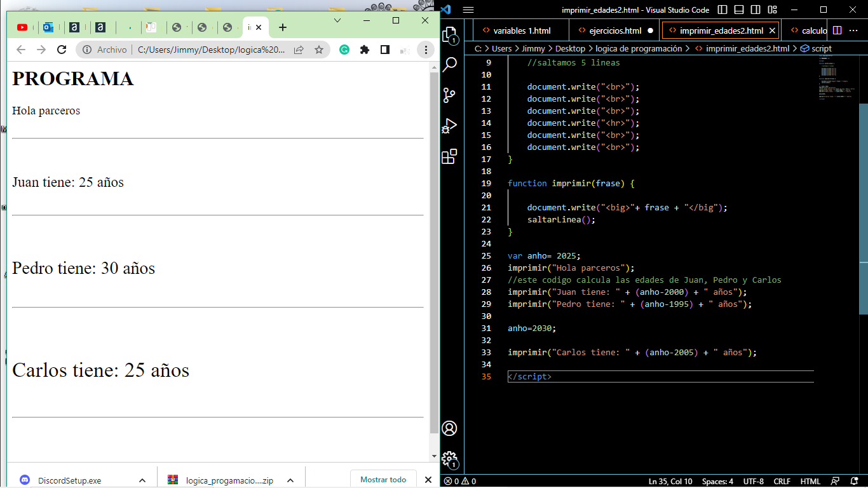The image size is (868, 488).
Task: Open the Chrome side panel icon
Action: pos(385,50)
